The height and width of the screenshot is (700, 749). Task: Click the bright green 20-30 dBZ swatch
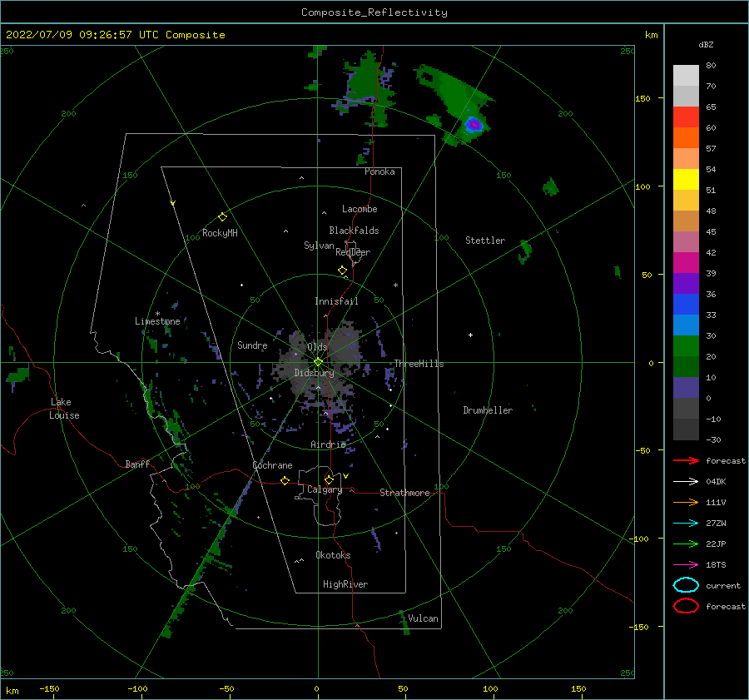[686, 346]
